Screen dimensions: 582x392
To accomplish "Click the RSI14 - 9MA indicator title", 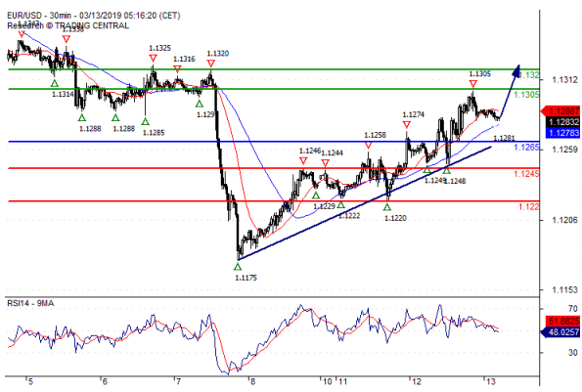I will pos(30,303).
